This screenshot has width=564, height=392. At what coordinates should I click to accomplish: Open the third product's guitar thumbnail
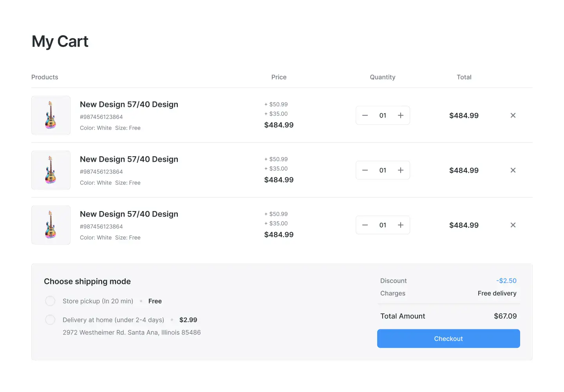coord(51,225)
